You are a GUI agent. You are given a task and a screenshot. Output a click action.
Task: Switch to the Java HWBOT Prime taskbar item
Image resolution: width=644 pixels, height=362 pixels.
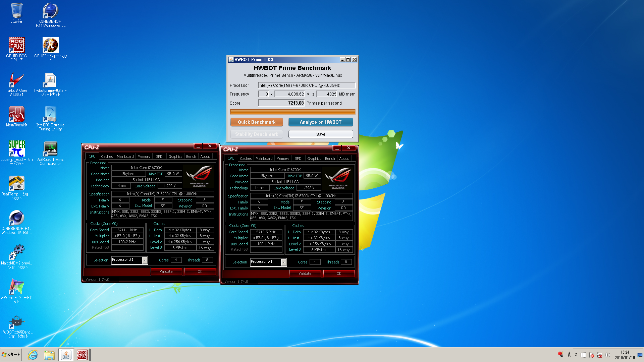point(66,355)
